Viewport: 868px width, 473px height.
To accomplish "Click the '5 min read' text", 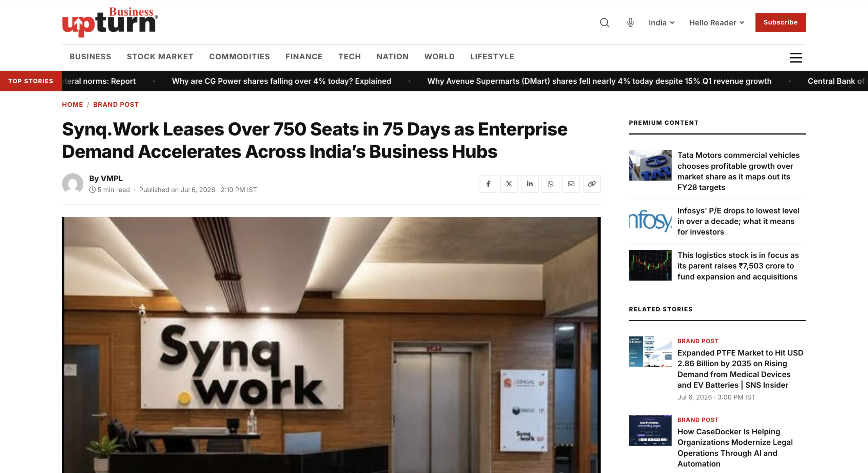I will coord(114,190).
